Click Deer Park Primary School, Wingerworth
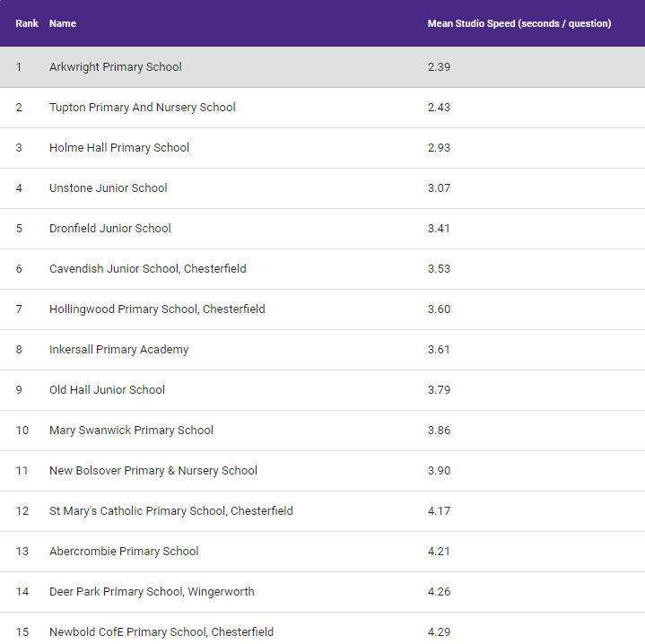The height and width of the screenshot is (644, 645). click(x=152, y=591)
